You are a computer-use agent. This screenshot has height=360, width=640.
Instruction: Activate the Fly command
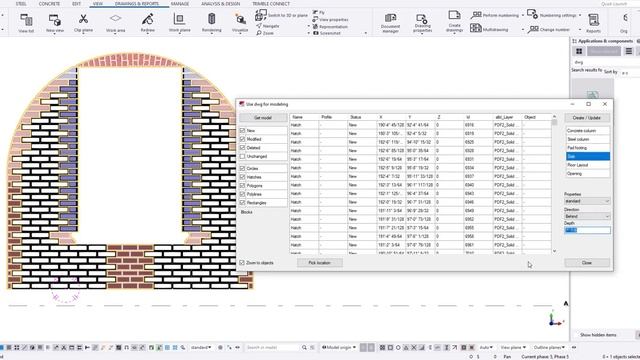pyautogui.click(x=319, y=13)
